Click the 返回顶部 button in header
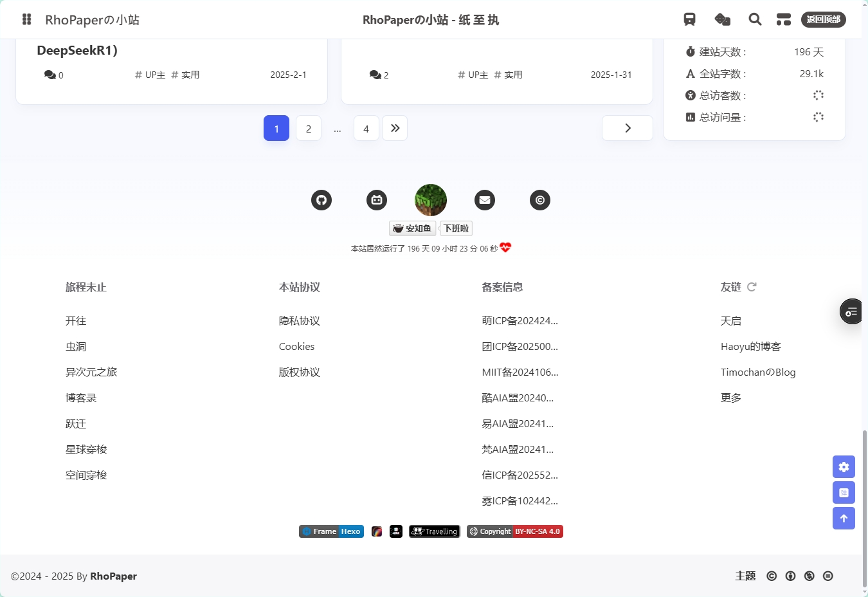Image resolution: width=868 pixels, height=597 pixels. pyautogui.click(x=823, y=19)
